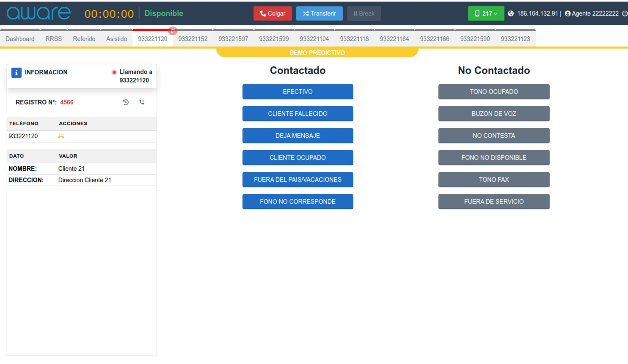Select the 933221152 call tab
The width and height of the screenshot is (628, 364).
click(x=193, y=39)
